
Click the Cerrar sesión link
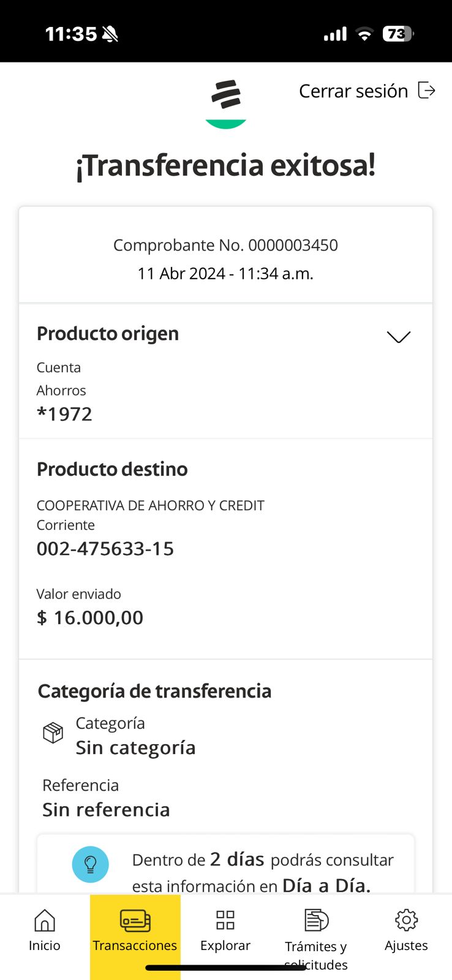353,91
